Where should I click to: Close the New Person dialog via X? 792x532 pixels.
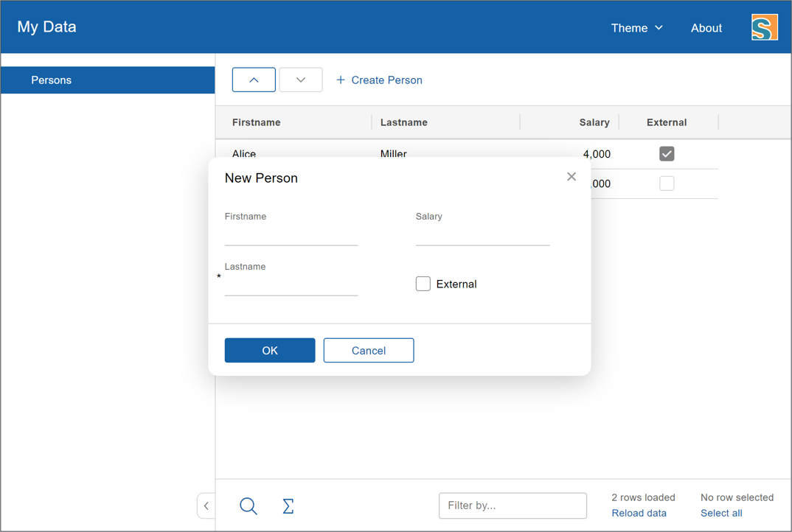pyautogui.click(x=572, y=177)
